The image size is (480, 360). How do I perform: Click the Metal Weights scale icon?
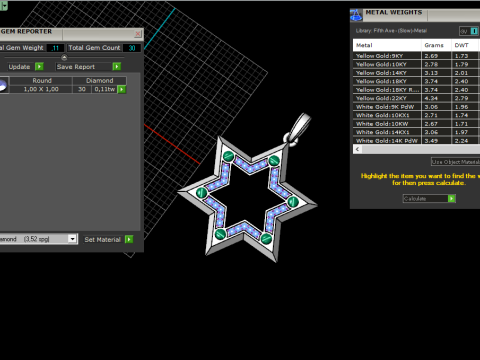(356, 15)
